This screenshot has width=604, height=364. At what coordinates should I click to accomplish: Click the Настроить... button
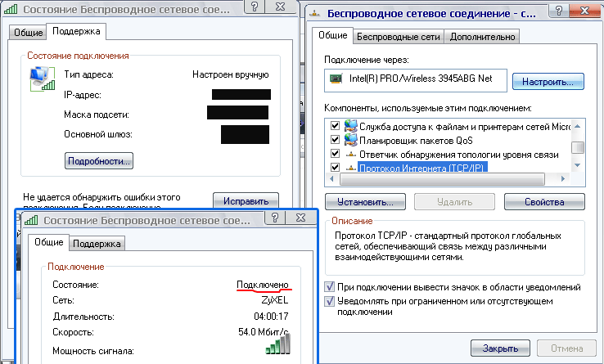[x=548, y=82]
